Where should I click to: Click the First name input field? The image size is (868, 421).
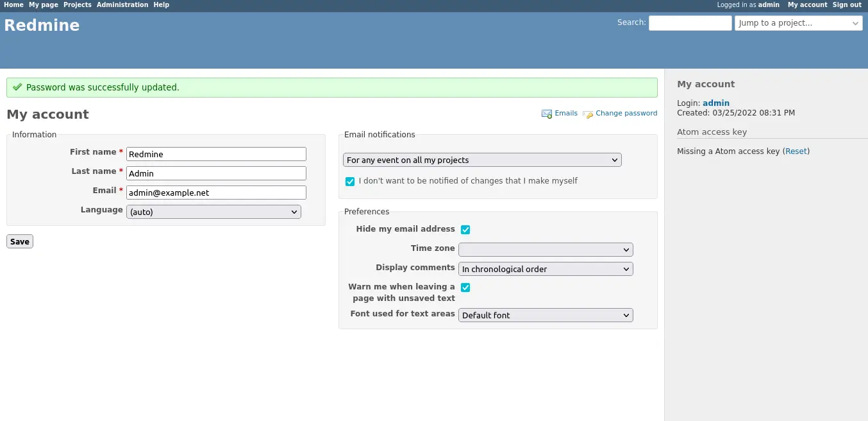coord(216,154)
